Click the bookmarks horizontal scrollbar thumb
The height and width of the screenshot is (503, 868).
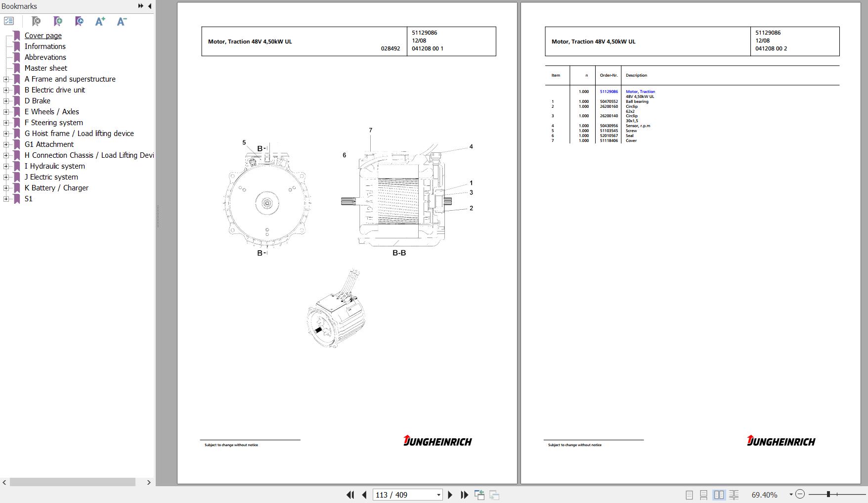click(73, 482)
